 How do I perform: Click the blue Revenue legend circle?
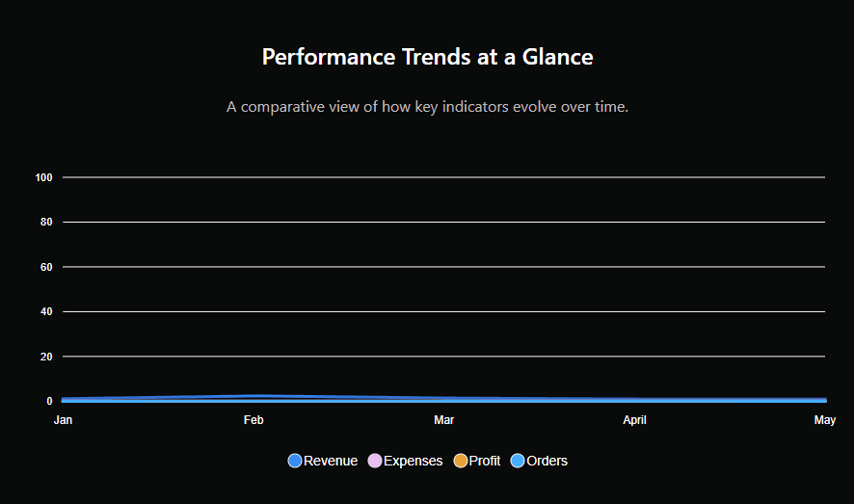point(295,461)
